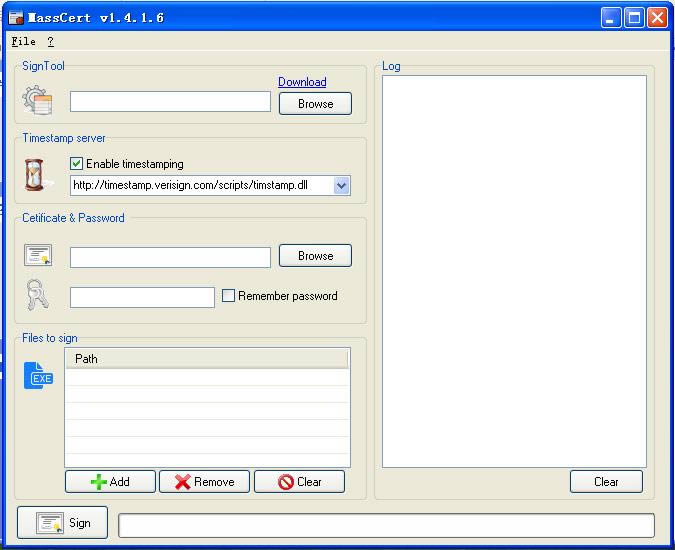Click the certificate icon beside certificate path
The height and width of the screenshot is (550, 675).
(38, 256)
